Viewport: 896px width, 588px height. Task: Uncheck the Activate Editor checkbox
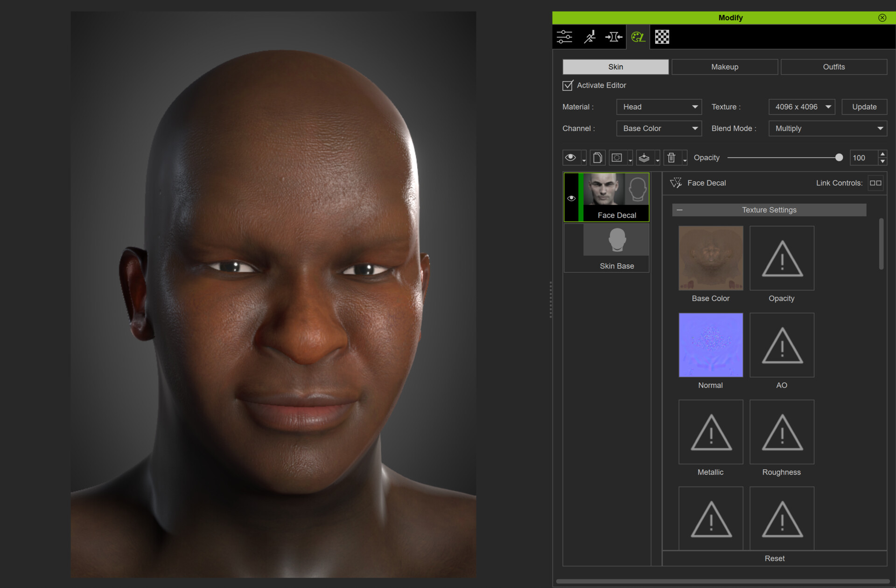click(567, 86)
